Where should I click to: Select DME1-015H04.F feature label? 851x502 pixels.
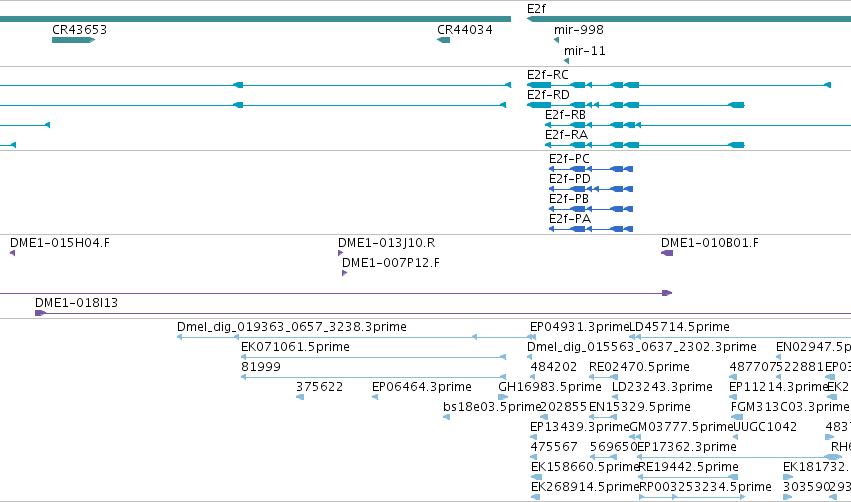click(x=60, y=243)
